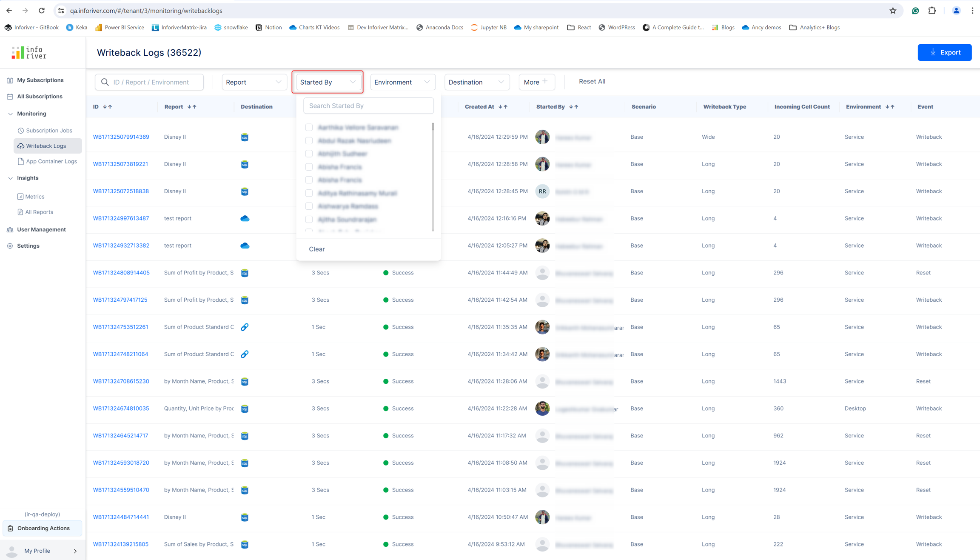980x560 pixels.
Task: Collapse the Monitoring sidebar section
Action: [11, 114]
